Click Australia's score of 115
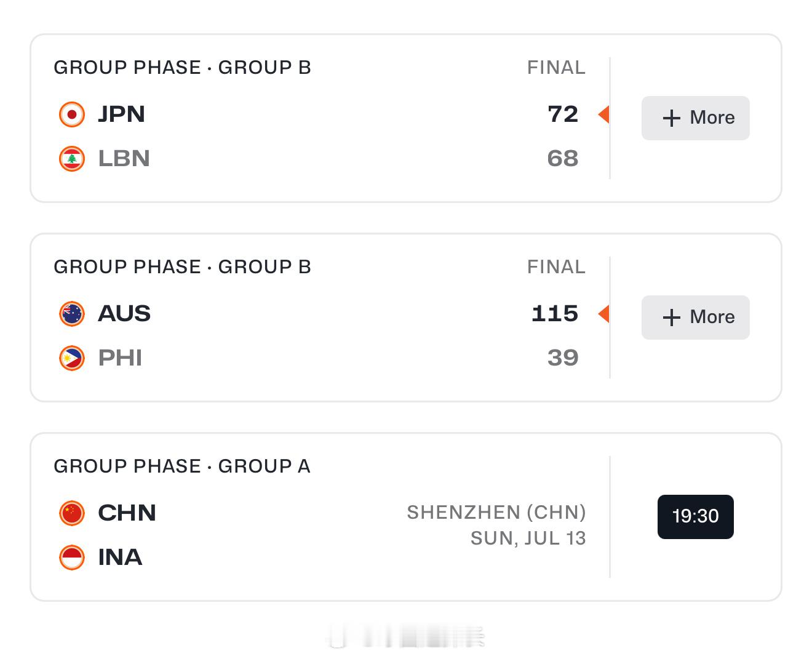This screenshot has height=656, width=812. point(555,314)
